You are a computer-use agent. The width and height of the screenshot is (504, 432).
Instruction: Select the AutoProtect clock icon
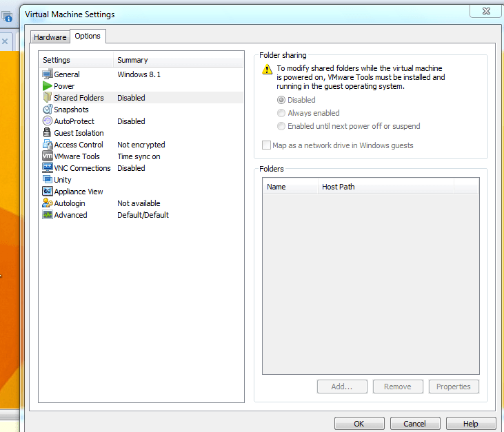coord(48,121)
